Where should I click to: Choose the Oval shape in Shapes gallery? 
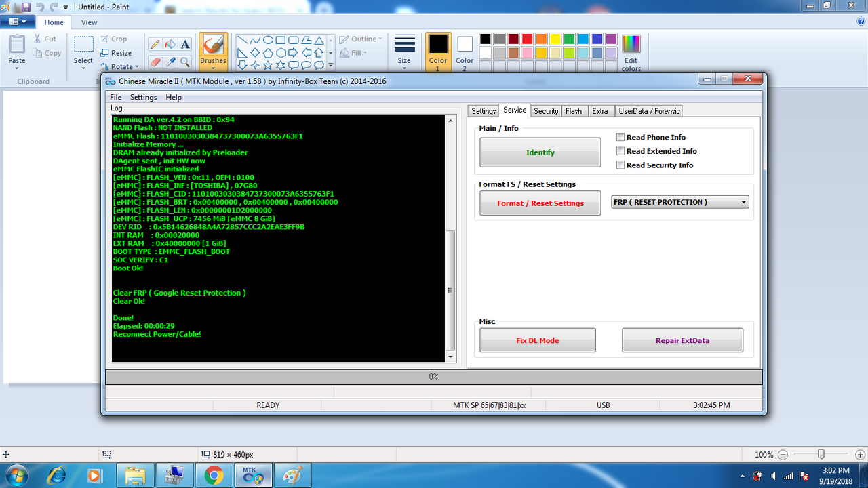(x=268, y=40)
